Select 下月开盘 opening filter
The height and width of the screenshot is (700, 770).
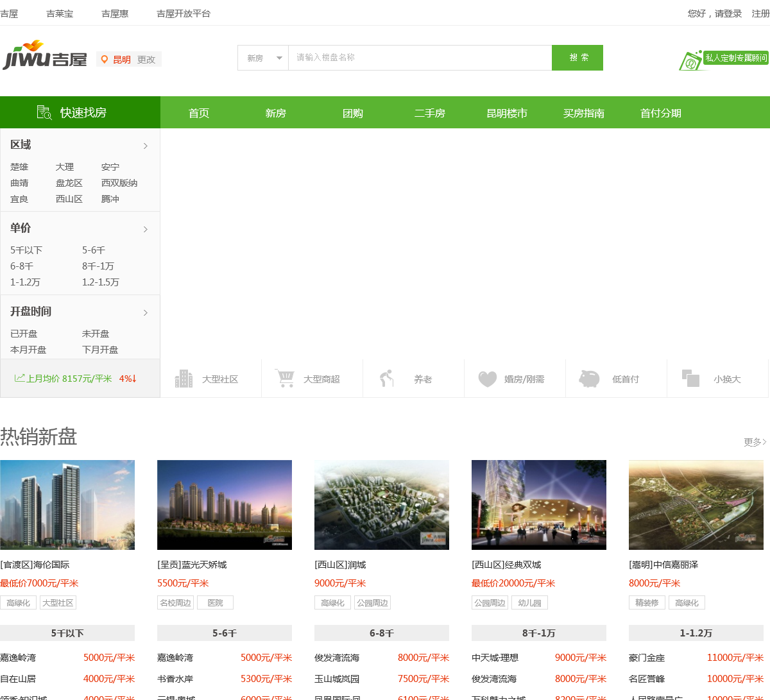pos(100,350)
